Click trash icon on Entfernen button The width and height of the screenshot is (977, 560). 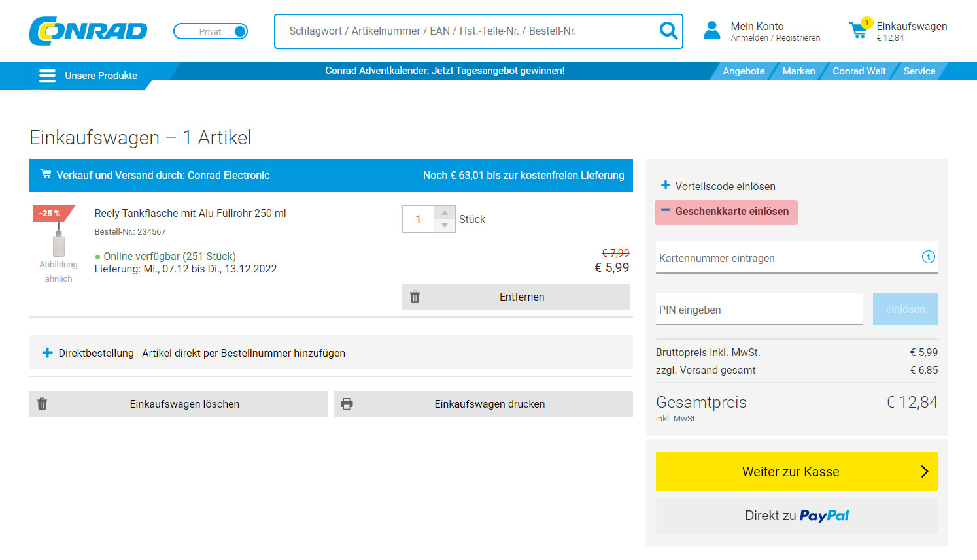click(415, 297)
